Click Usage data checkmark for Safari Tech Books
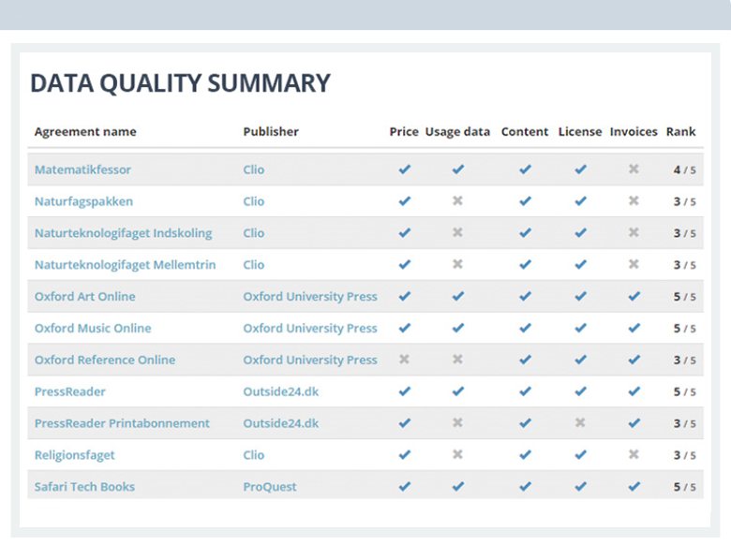 click(458, 486)
